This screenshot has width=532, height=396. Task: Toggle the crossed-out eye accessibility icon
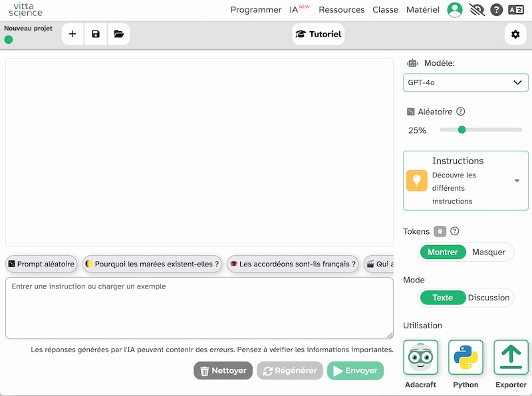coord(476,10)
